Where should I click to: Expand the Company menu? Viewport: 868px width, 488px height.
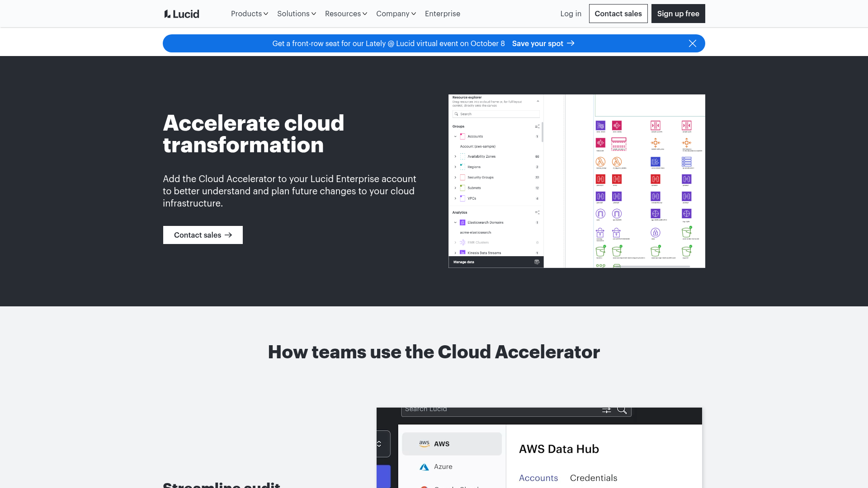coord(396,14)
